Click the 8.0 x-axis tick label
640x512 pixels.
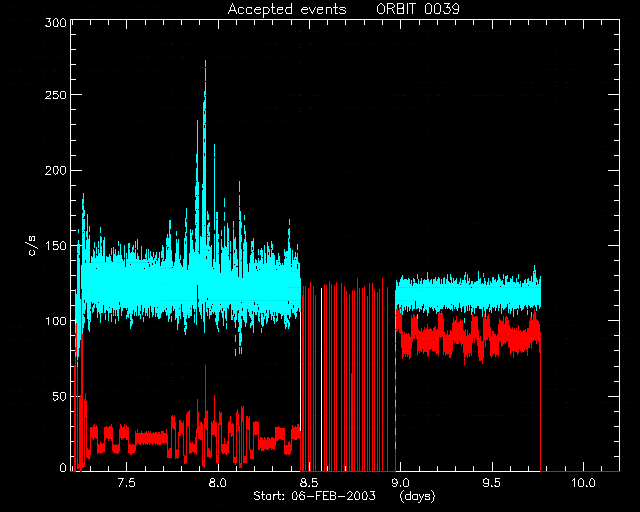(218, 483)
